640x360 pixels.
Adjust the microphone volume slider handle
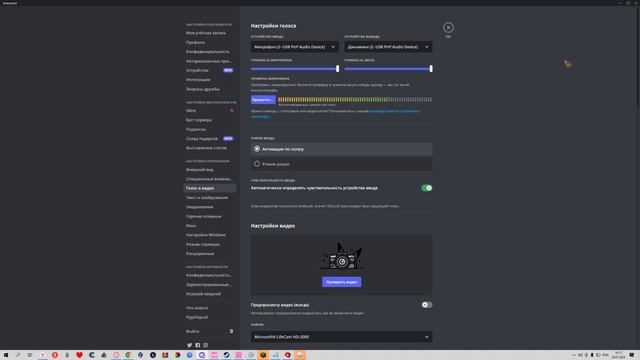pos(338,69)
